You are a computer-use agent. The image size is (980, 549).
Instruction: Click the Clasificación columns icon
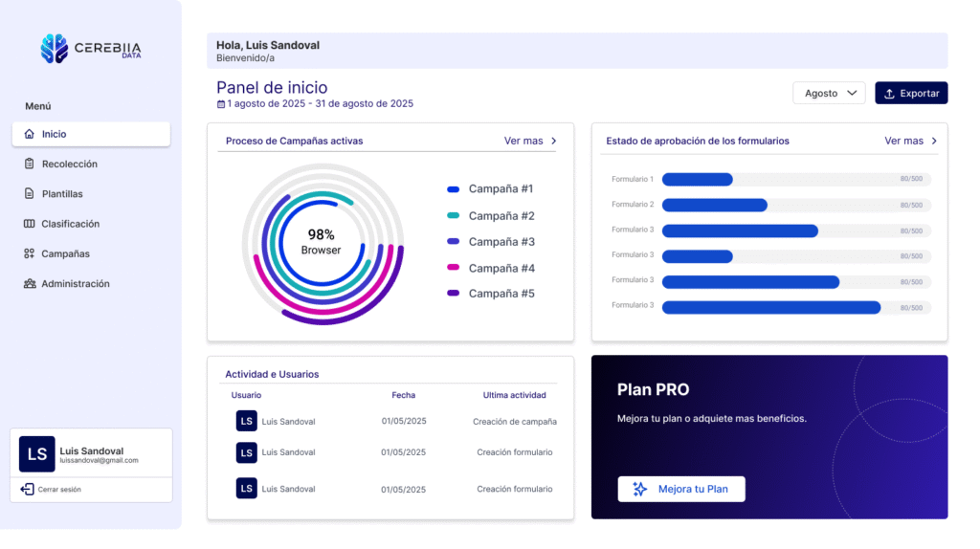29,224
